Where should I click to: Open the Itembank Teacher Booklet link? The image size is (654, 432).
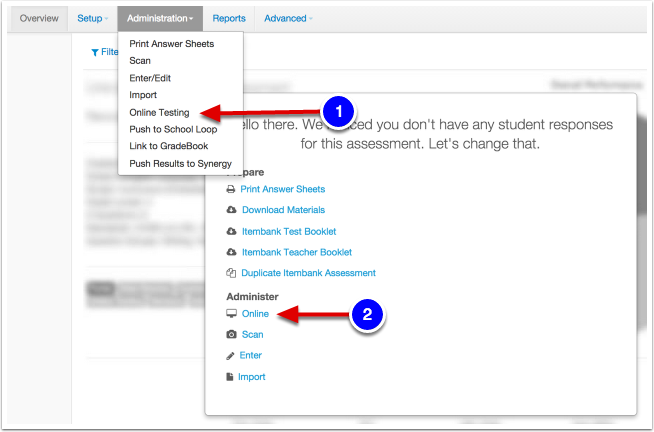point(297,252)
